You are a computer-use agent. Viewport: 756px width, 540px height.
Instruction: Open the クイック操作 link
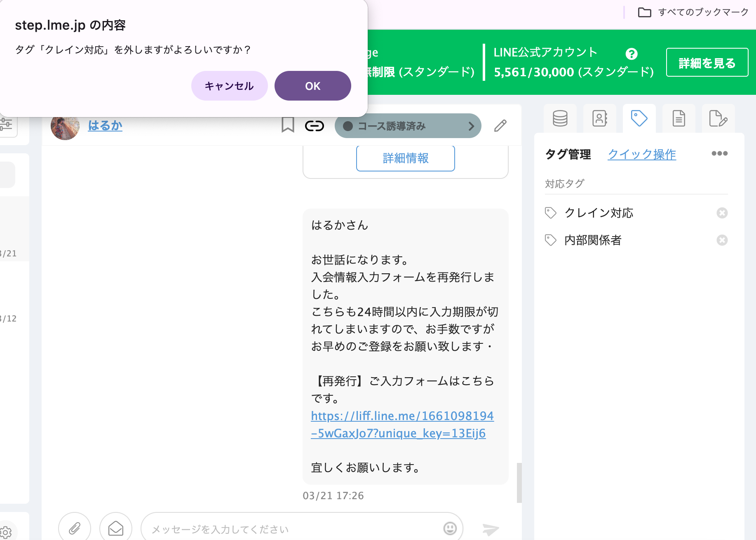tap(641, 154)
